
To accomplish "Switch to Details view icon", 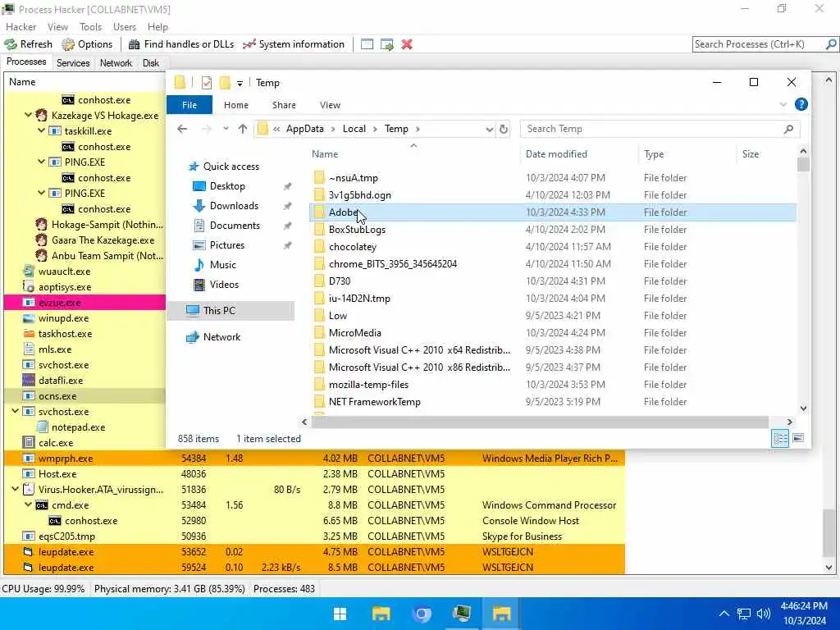I will (x=780, y=439).
